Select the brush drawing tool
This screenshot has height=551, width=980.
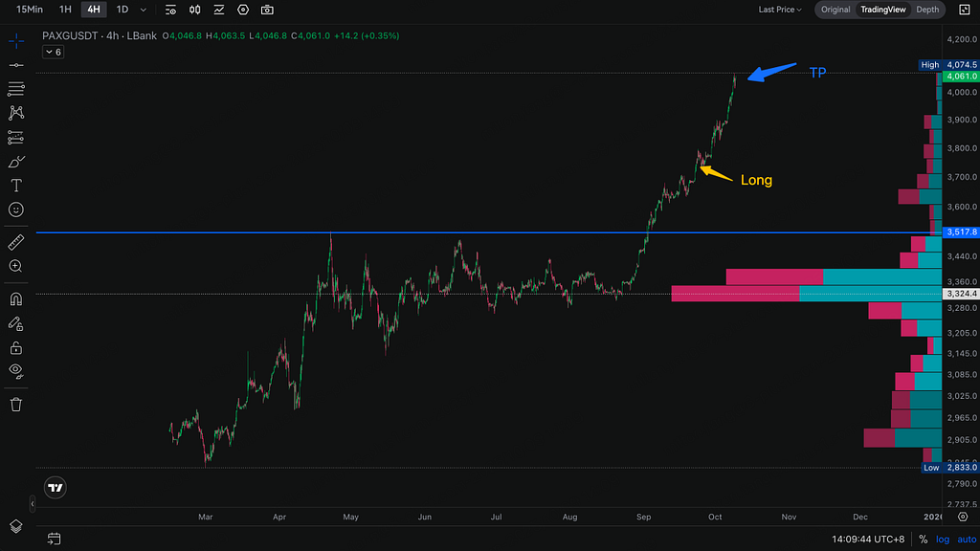(x=16, y=162)
